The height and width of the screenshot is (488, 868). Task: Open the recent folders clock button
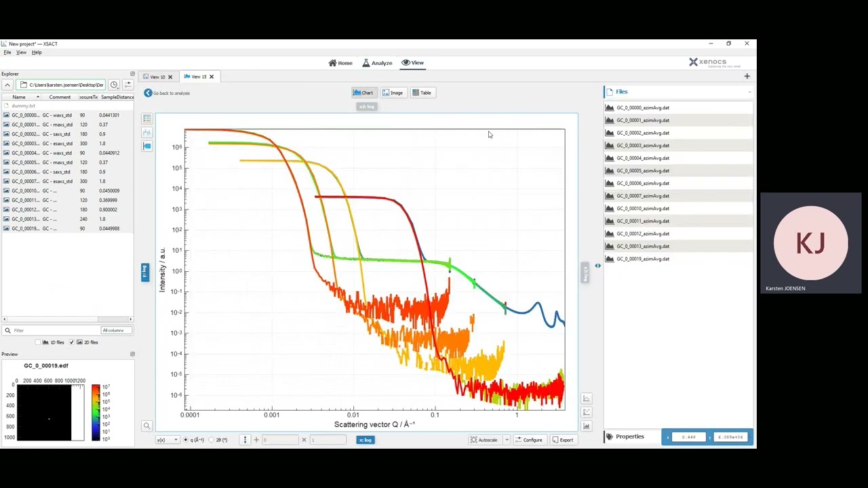[x=114, y=85]
